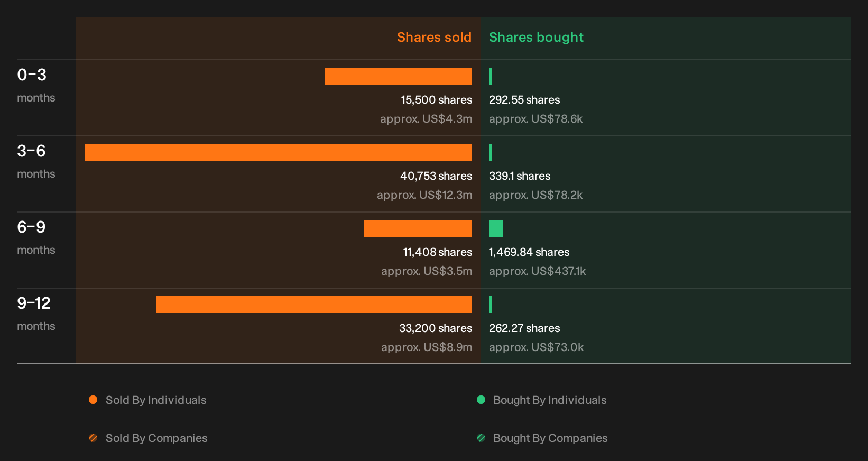This screenshot has height=461, width=868.
Task: Click the 1,469.84 shares value
Action: (529, 252)
